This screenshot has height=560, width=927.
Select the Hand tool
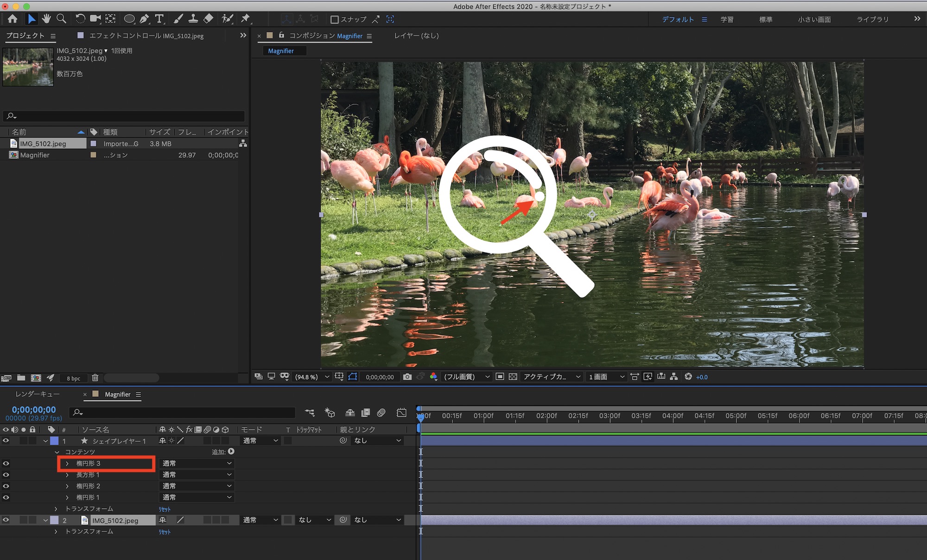click(46, 19)
